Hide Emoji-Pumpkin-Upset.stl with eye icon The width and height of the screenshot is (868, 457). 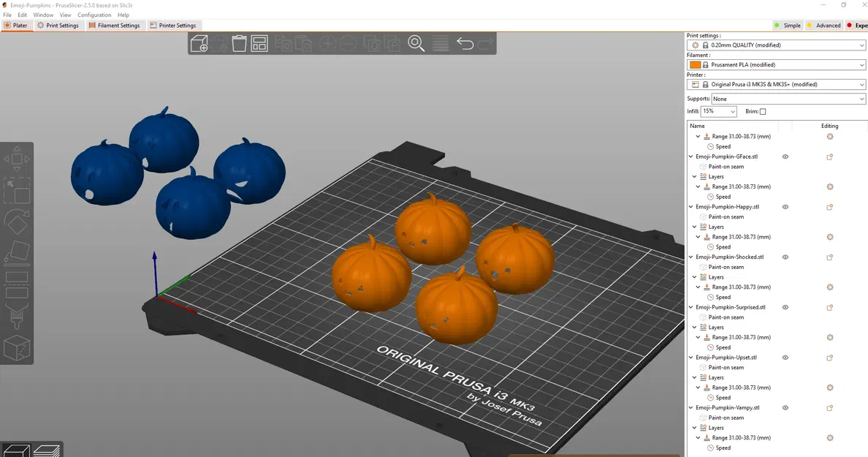click(785, 358)
